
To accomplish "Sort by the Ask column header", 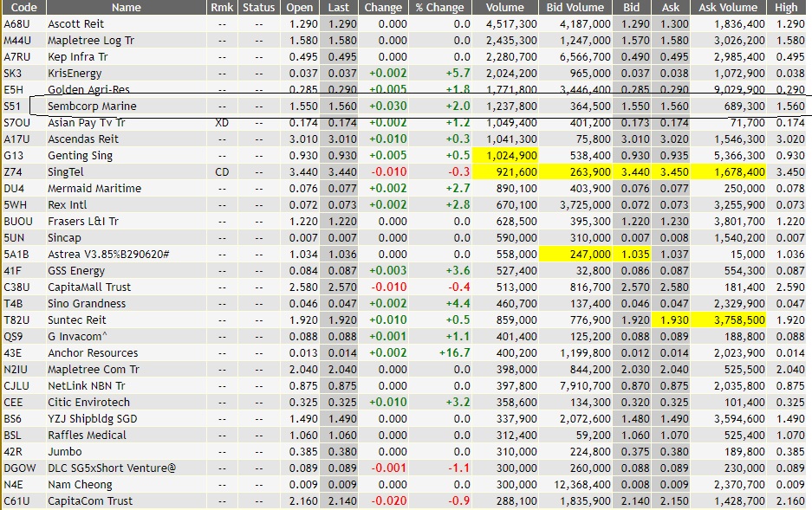I will (671, 7).
